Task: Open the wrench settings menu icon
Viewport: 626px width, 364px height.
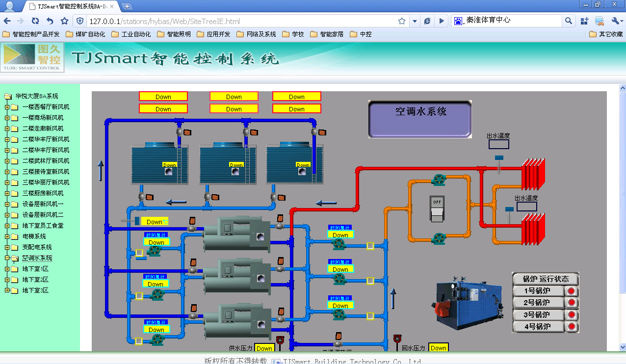Action: (615, 21)
